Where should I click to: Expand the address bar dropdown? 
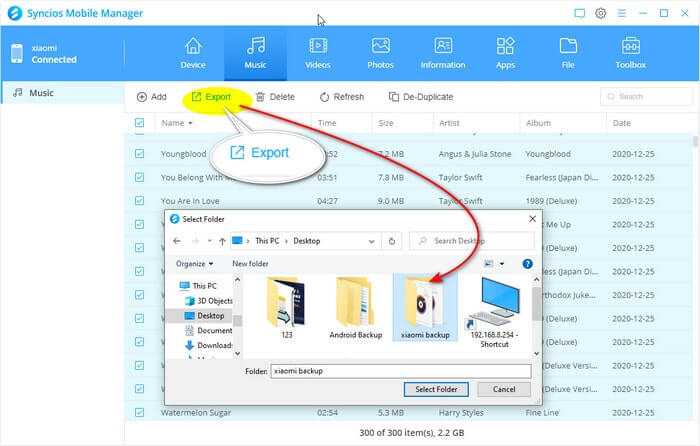click(x=371, y=241)
